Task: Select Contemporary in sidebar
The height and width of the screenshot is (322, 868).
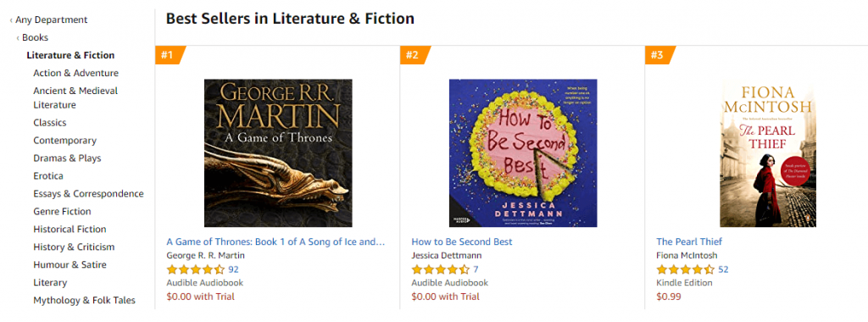Action: click(64, 141)
